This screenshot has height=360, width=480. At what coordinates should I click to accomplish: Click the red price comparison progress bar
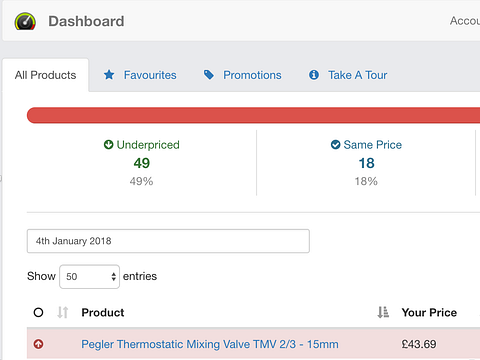253,115
